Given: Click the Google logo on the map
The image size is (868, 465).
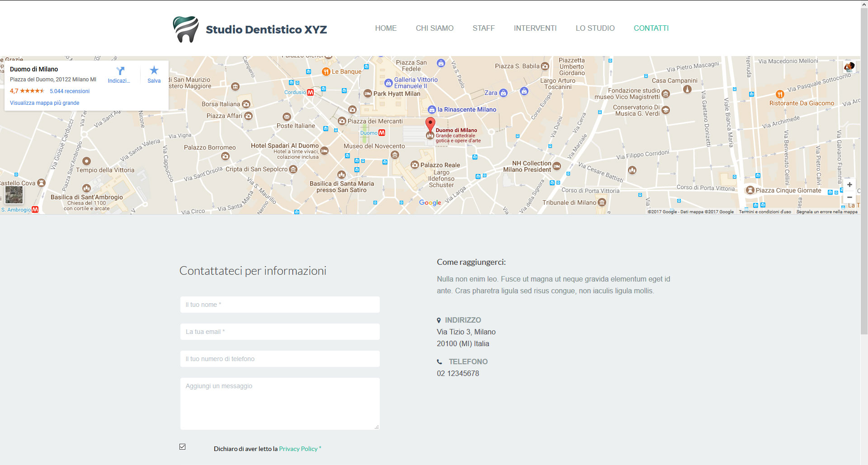Looking at the screenshot, I should [430, 203].
